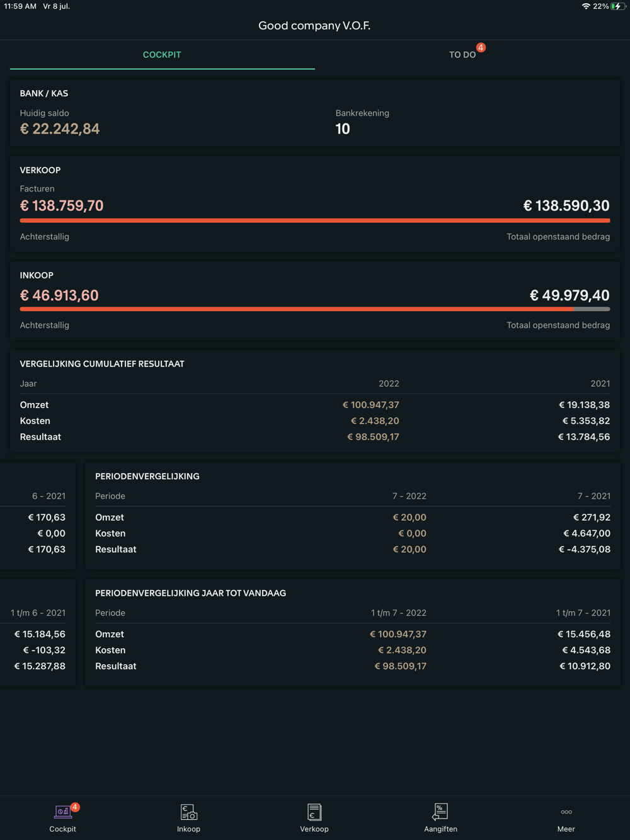Click the Verkoop overdue progress bar
This screenshot has width=630, height=840.
pos(314,220)
